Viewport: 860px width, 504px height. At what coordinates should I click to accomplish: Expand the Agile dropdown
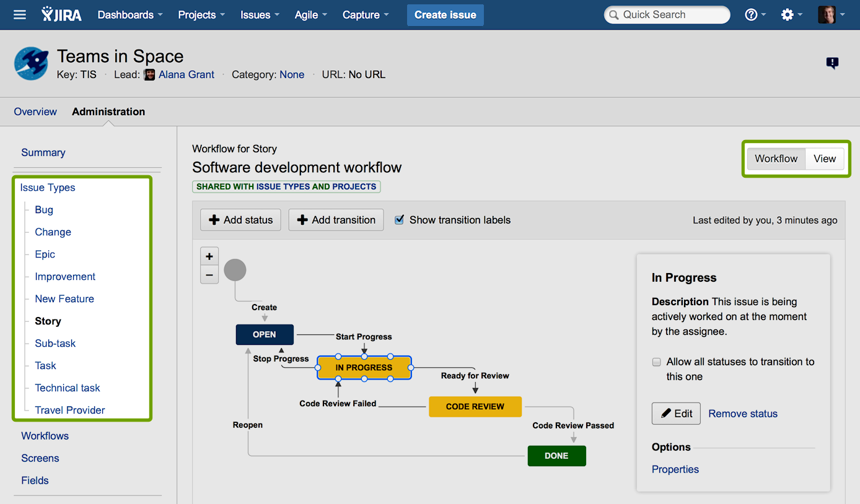click(x=310, y=15)
